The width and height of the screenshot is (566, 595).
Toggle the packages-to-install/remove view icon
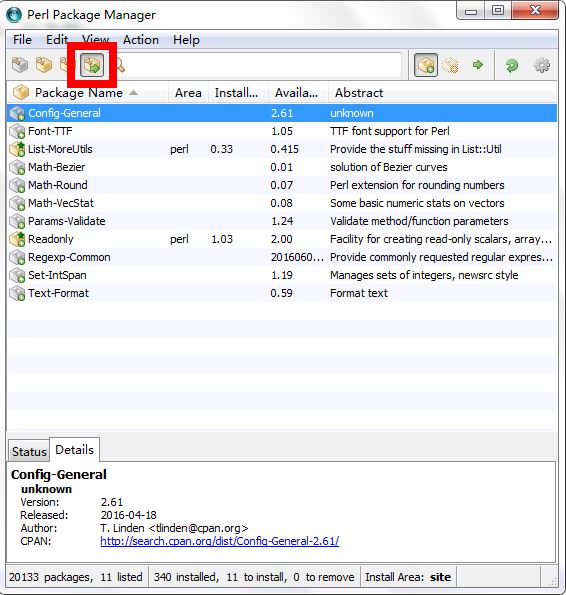pos(92,65)
